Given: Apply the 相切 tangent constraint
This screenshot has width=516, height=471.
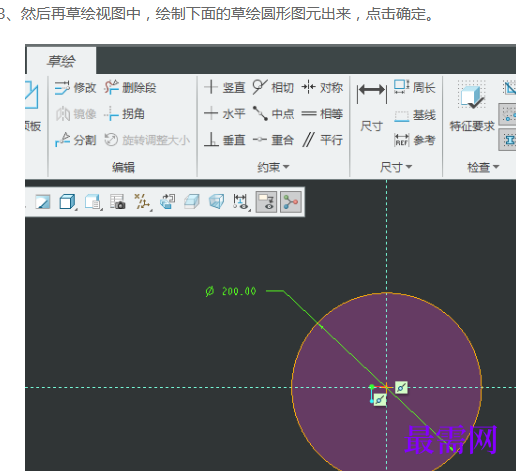Looking at the screenshot, I should (x=273, y=88).
